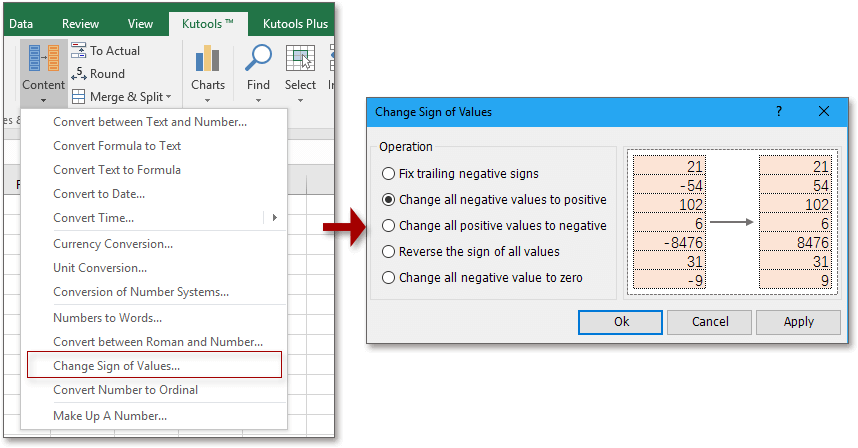Screen dimensions: 858x448
Task: Expand the Select dropdown arrow
Action: pyautogui.click(x=300, y=101)
